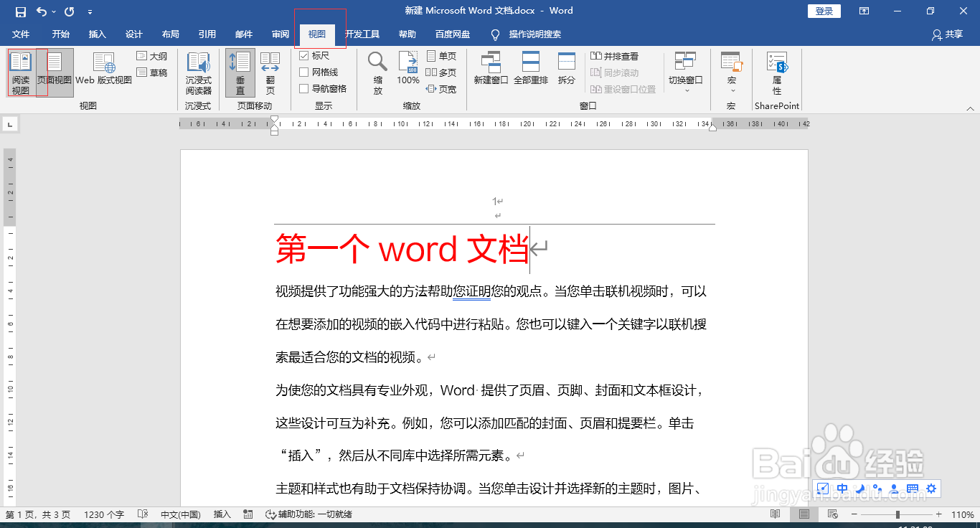Toggle 插入 insert mode in status bar
This screenshot has width=980, height=528.
222,514
